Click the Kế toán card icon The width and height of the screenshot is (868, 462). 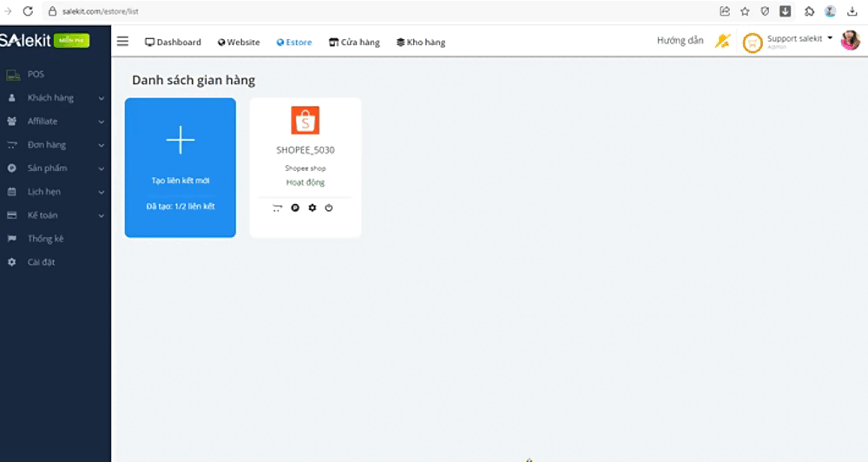pos(11,215)
